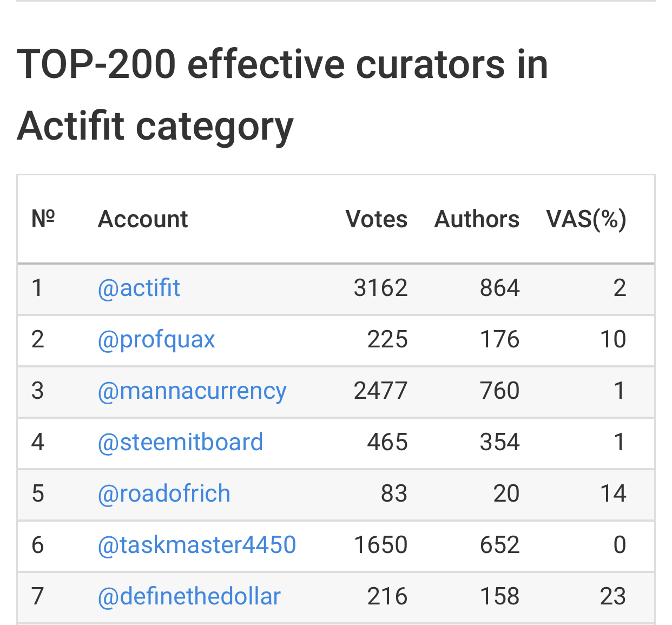Click the VAS(%) column header
The height and width of the screenshot is (625, 672).
pos(586,219)
